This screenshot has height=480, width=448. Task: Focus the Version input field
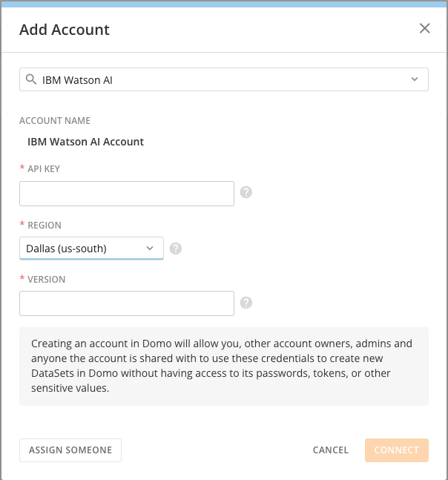click(127, 303)
